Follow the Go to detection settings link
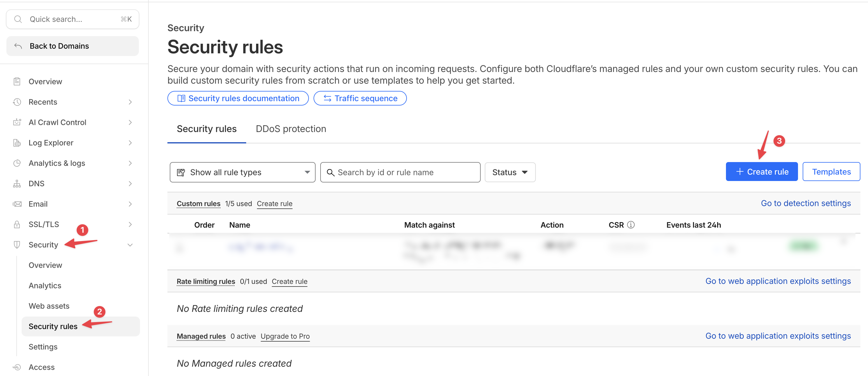The width and height of the screenshot is (868, 376). pos(806,203)
